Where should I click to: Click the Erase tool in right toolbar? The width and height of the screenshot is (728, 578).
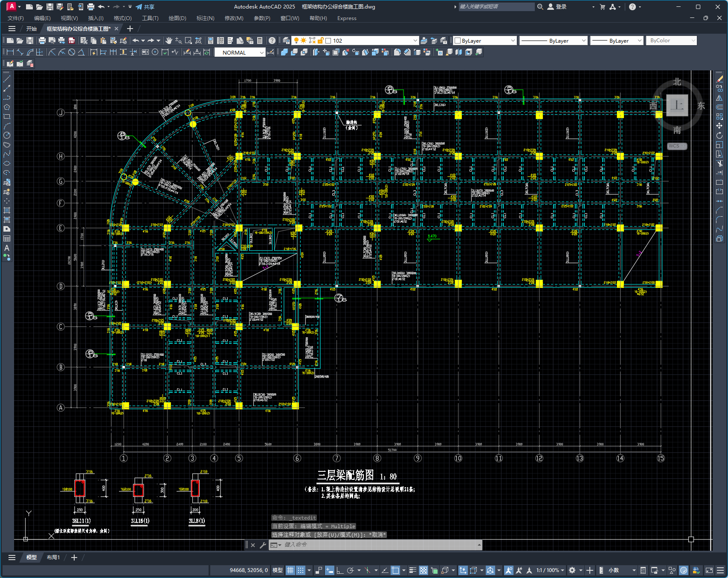point(719,79)
